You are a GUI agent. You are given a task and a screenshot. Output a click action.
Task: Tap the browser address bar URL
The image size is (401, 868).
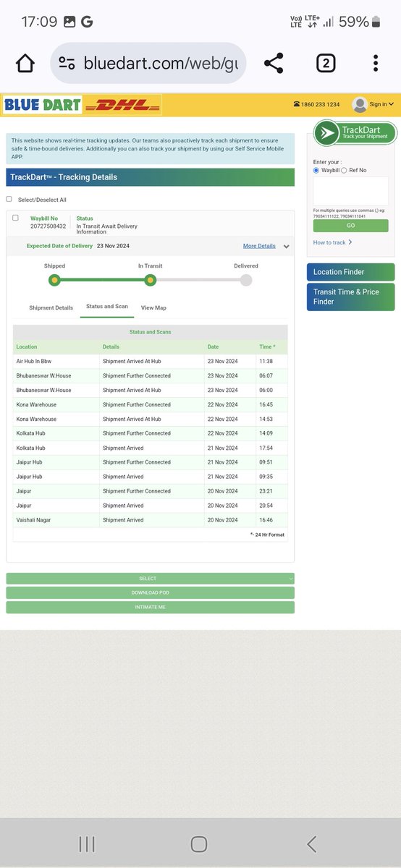point(160,63)
